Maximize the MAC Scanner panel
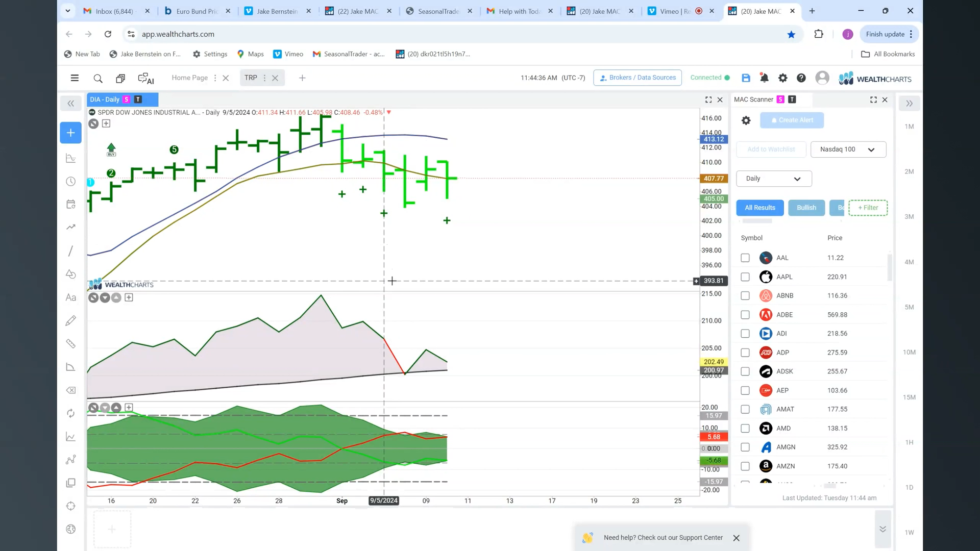 tap(873, 99)
